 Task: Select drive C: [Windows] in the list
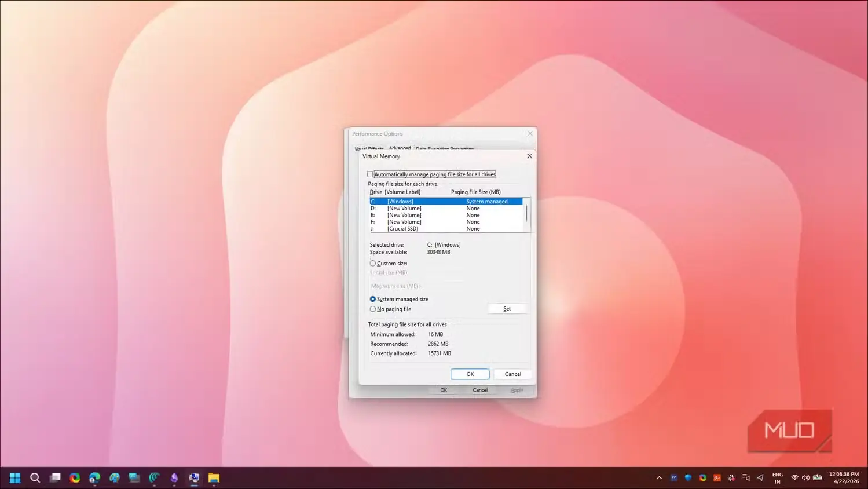point(446,202)
